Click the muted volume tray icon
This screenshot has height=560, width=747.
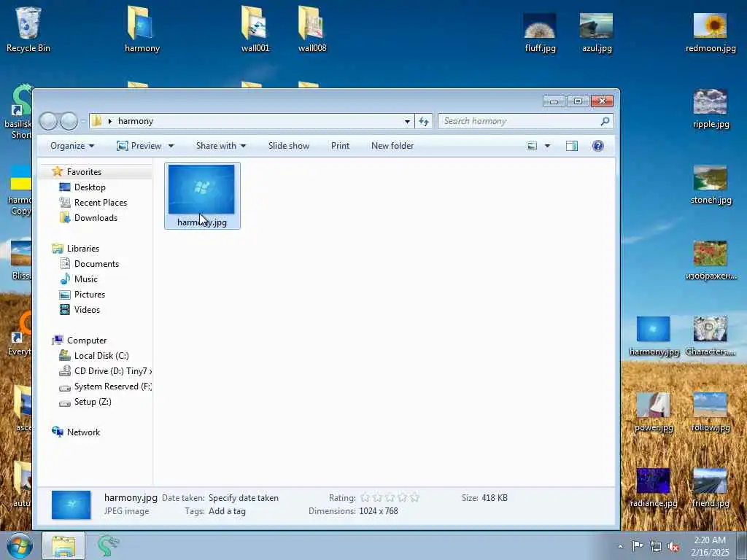[x=673, y=547]
